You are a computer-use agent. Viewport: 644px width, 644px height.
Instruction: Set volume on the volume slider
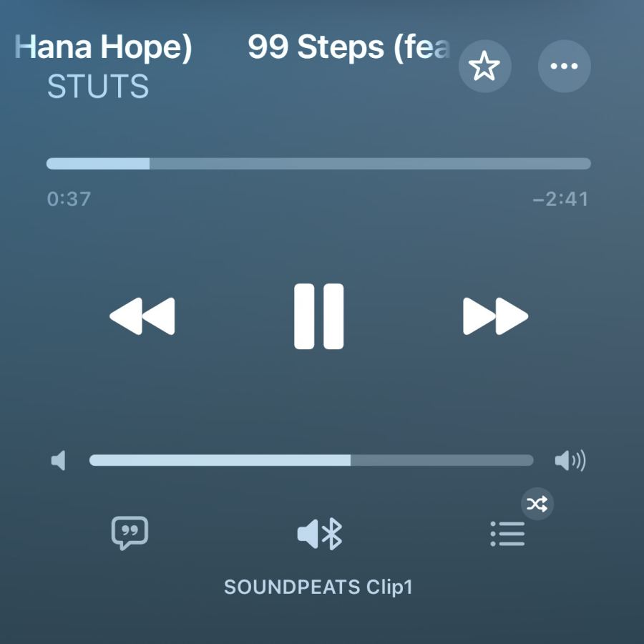click(311, 460)
